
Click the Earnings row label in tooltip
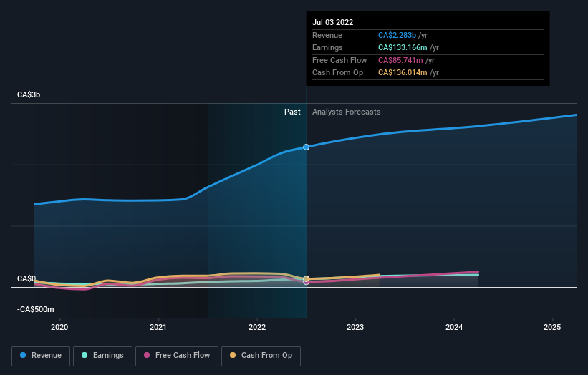328,47
